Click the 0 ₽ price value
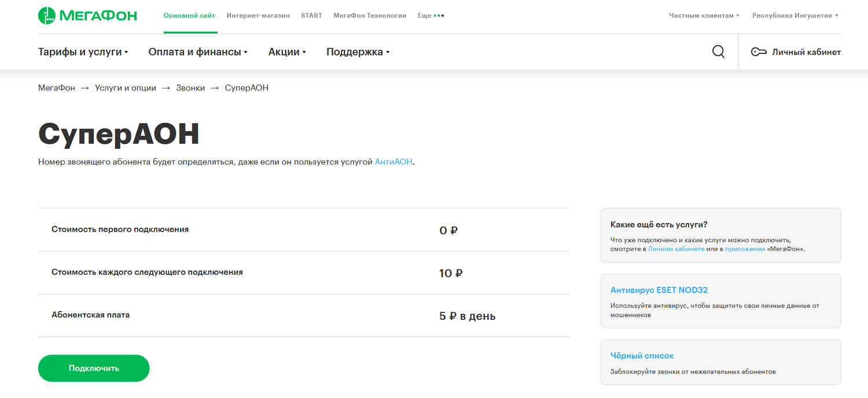 coord(448,231)
